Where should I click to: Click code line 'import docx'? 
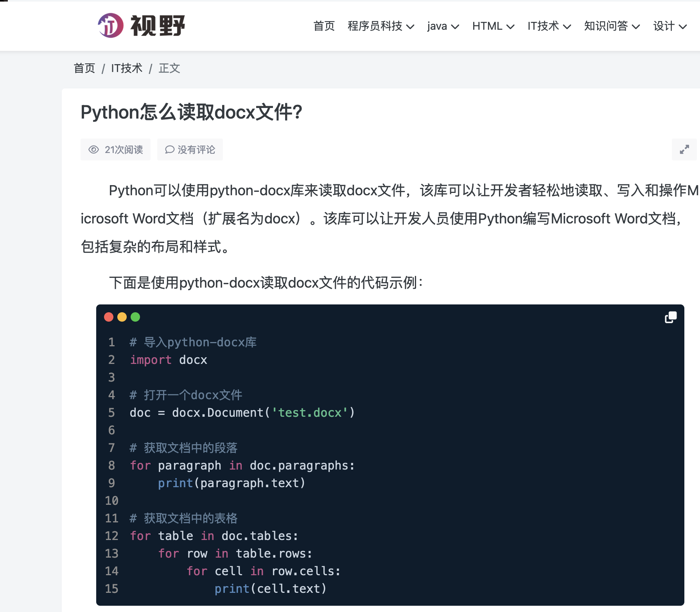169,360
